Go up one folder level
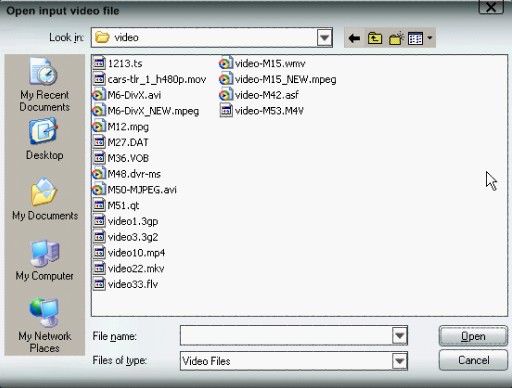The width and height of the screenshot is (512, 388). pos(375,38)
